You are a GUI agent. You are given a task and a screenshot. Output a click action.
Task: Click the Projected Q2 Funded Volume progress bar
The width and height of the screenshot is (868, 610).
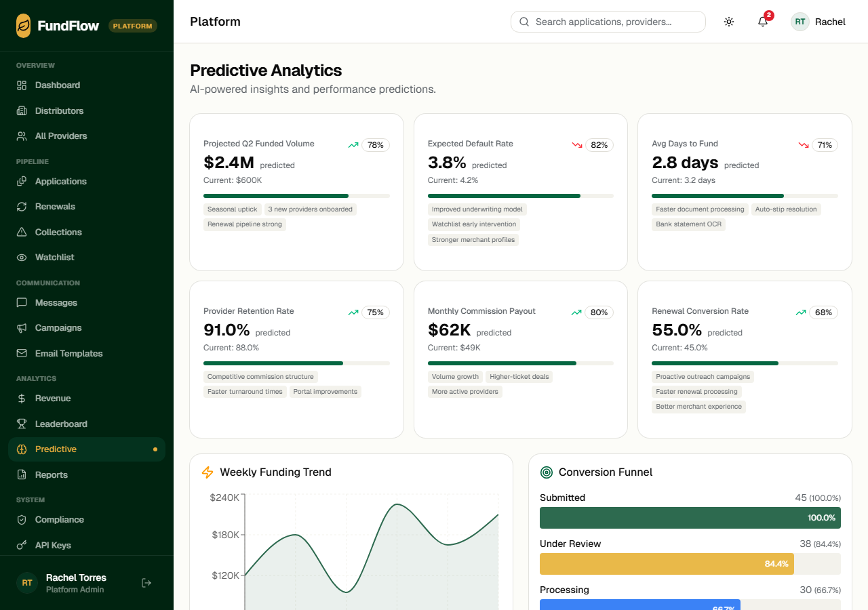pyautogui.click(x=296, y=196)
